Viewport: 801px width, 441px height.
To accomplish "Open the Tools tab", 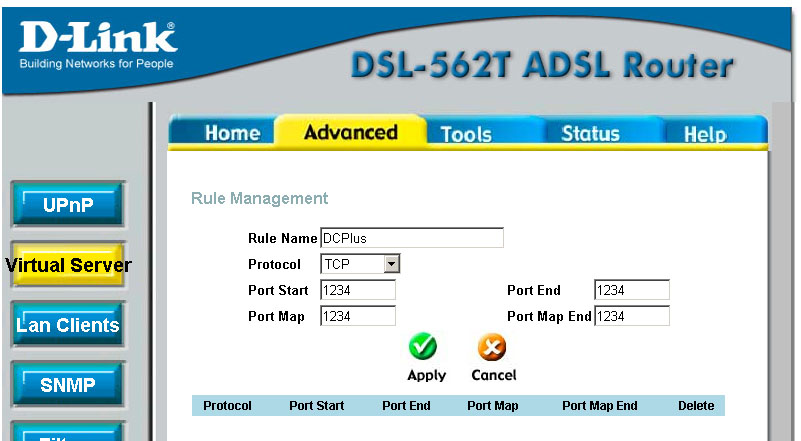I will click(466, 134).
